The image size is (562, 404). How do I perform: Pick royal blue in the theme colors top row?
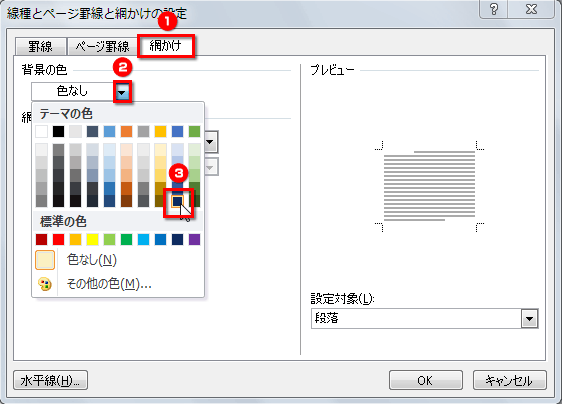point(177,132)
